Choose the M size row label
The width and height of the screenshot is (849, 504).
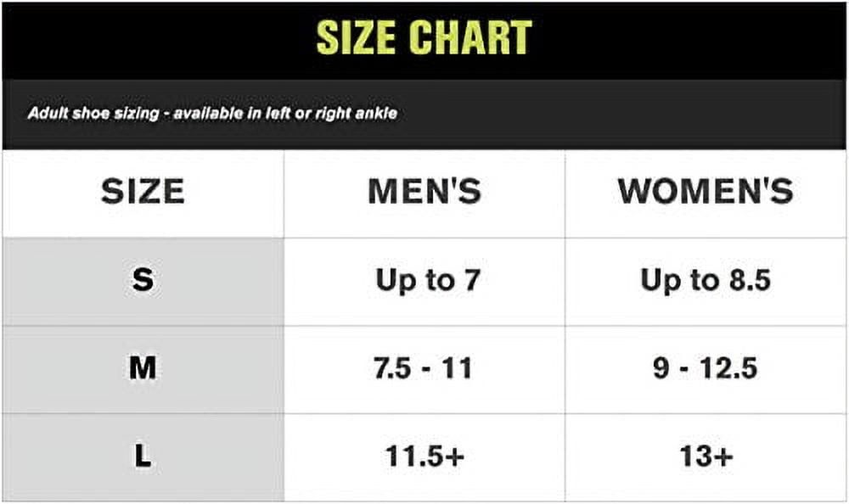click(143, 368)
